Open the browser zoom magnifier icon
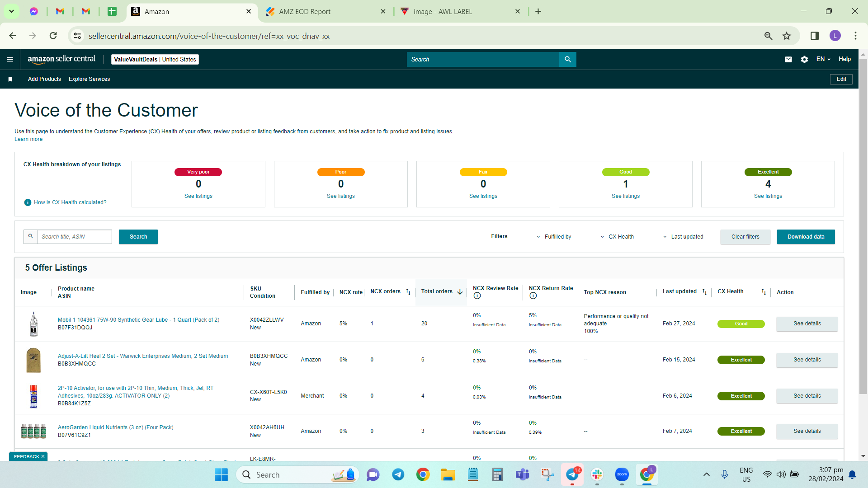Image resolution: width=868 pixels, height=488 pixels. 768,36
